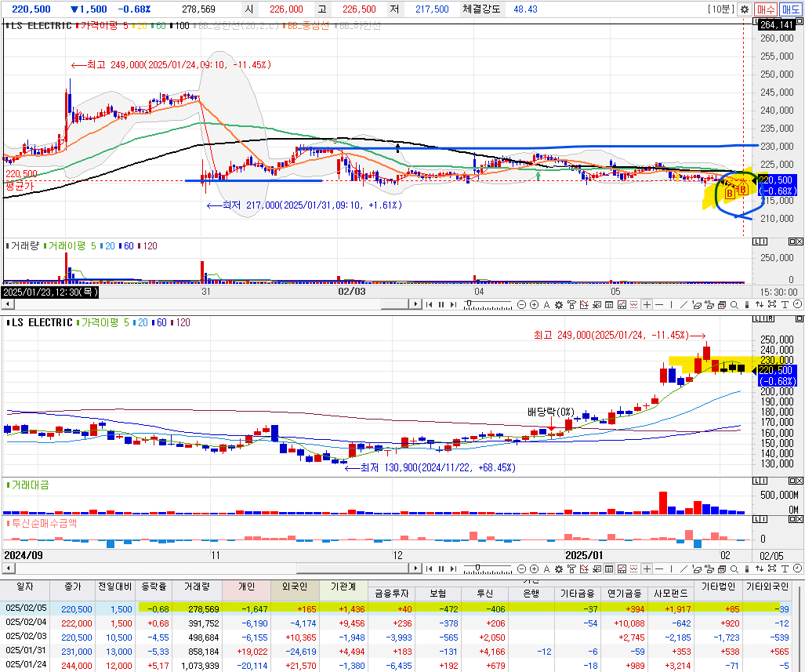805x672 pixels.
Task: Click the 사모펀드 column header
Action: pyautogui.click(x=670, y=594)
